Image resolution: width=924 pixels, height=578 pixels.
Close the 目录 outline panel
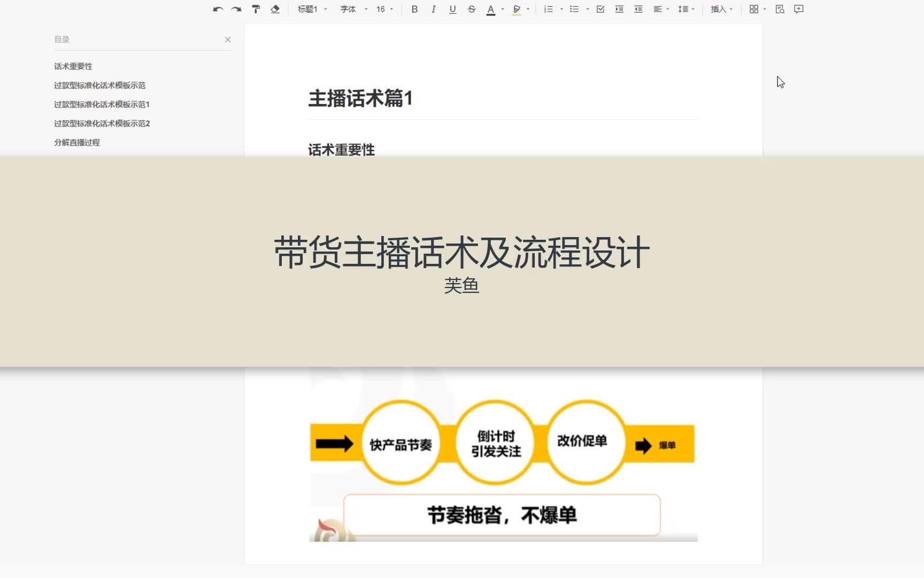[228, 40]
